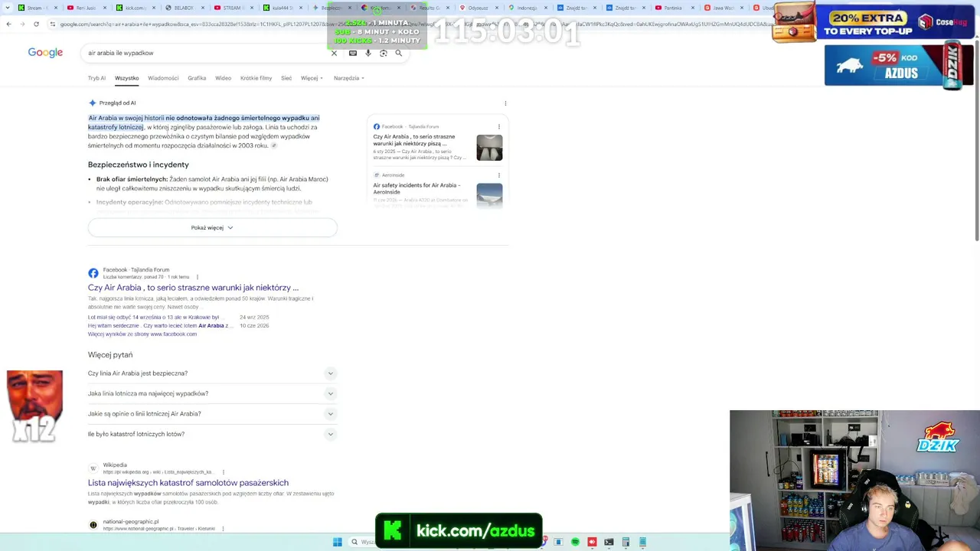Screen dimensions: 980x551
Task: Open three-dot menu of the Wikipedia result
Action: click(x=223, y=472)
